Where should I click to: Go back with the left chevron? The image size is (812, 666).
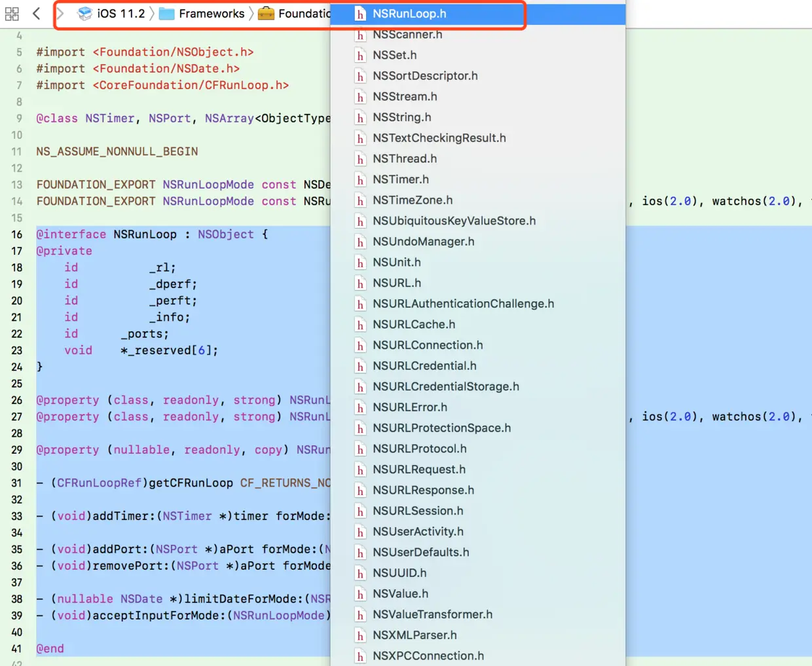point(37,13)
